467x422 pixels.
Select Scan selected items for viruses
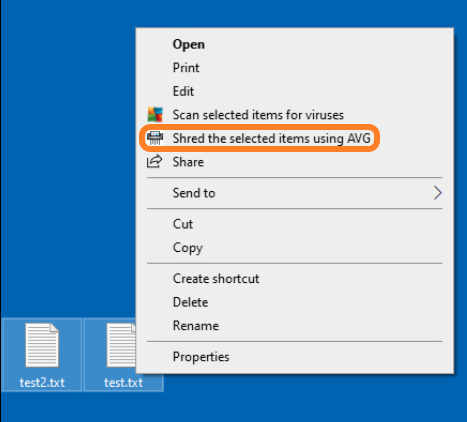point(295,115)
